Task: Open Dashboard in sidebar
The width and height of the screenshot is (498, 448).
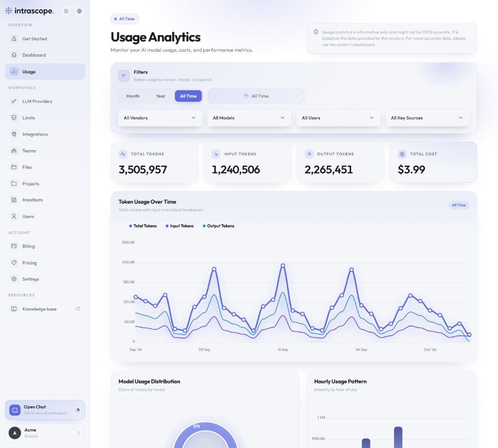Action: (45, 55)
